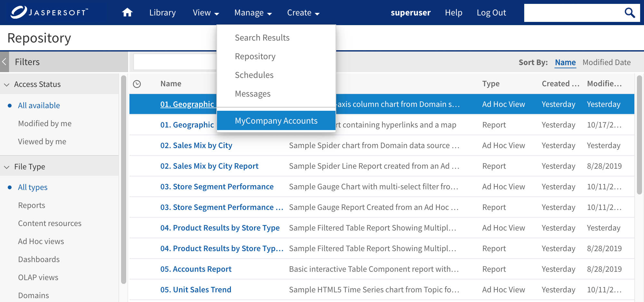Open the Create dropdown menu
This screenshot has height=302, width=644.
[303, 13]
